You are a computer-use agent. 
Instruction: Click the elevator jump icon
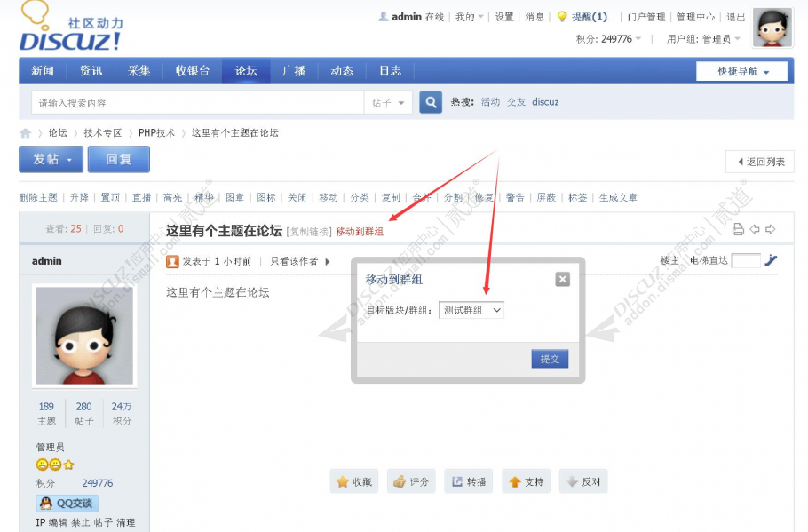[x=771, y=260]
